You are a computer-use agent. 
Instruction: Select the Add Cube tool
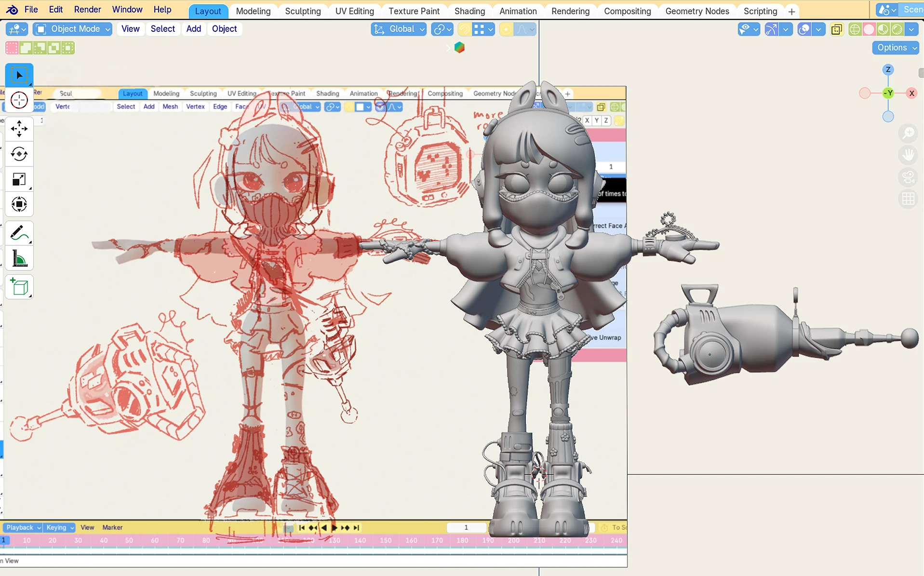[19, 287]
